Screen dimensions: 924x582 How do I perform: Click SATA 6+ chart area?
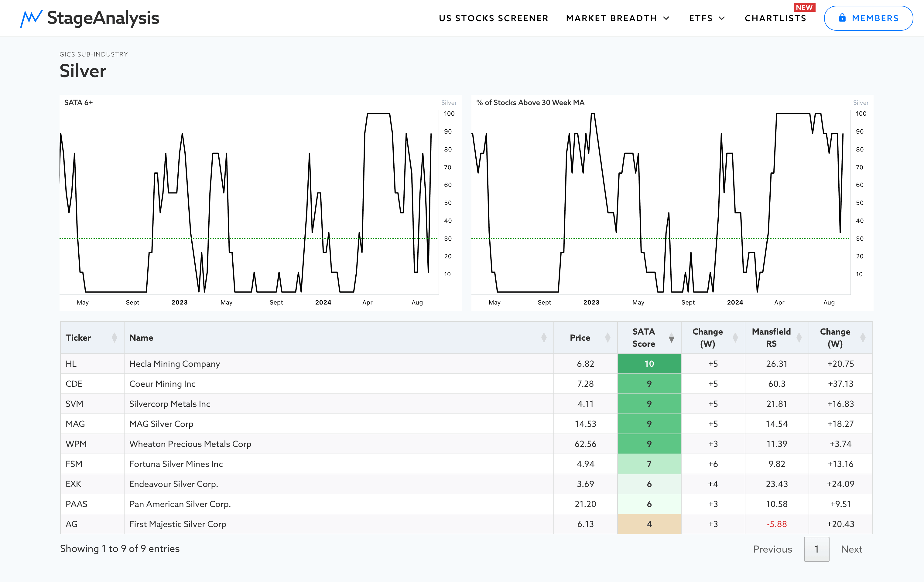(x=261, y=202)
